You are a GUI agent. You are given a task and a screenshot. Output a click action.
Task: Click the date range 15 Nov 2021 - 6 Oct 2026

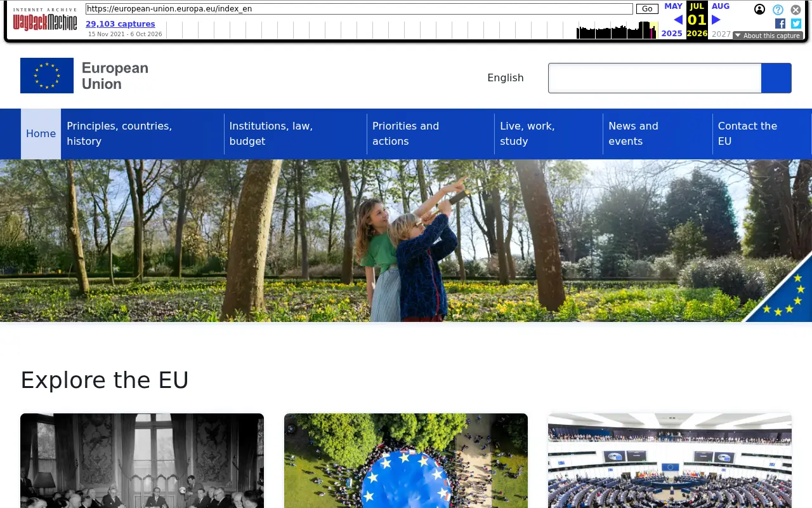(125, 34)
